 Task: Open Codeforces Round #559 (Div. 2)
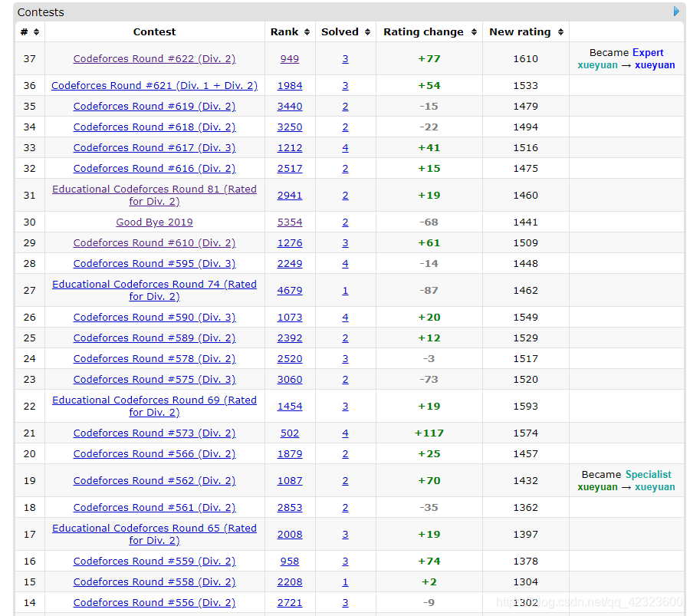click(154, 561)
